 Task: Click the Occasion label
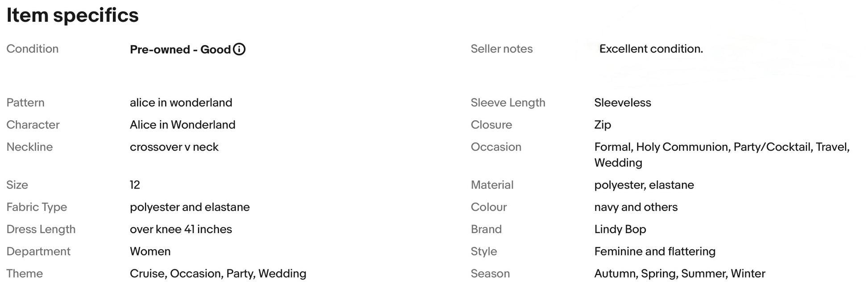(x=496, y=147)
